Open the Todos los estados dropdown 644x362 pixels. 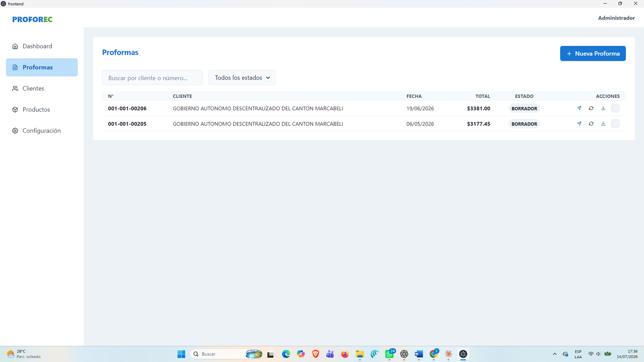pos(242,78)
